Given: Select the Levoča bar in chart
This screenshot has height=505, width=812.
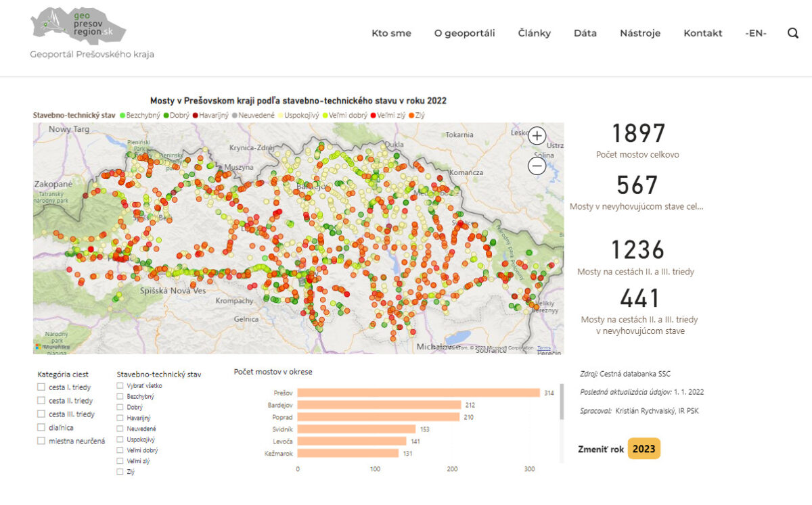Looking at the screenshot, I should point(352,441).
